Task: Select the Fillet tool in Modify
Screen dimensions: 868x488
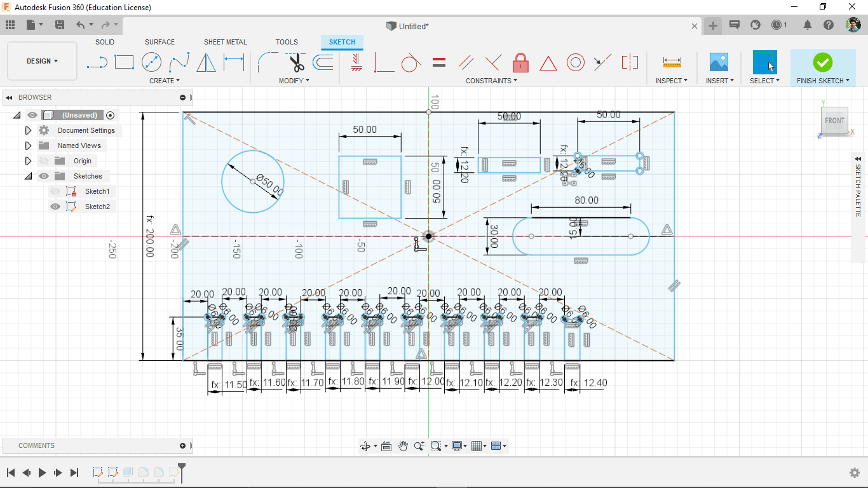Action: pos(267,62)
